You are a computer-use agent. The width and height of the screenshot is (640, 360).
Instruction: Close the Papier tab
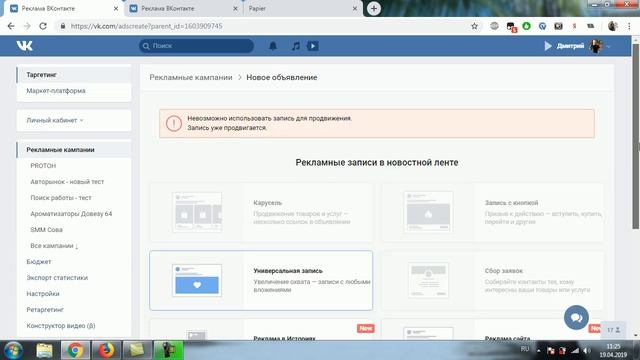tap(355, 9)
